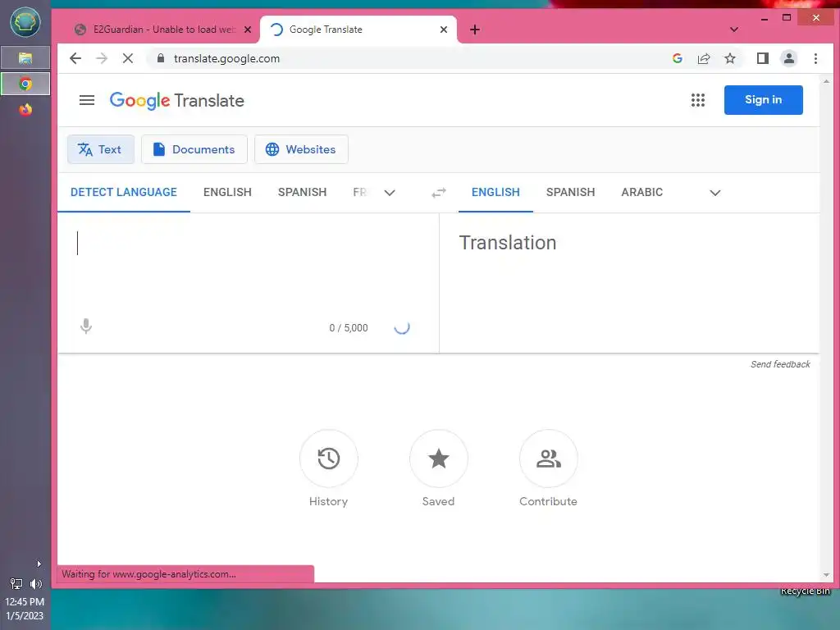The height and width of the screenshot is (630, 840).
Task: Open the Contribute community icon
Action: [x=548, y=459]
